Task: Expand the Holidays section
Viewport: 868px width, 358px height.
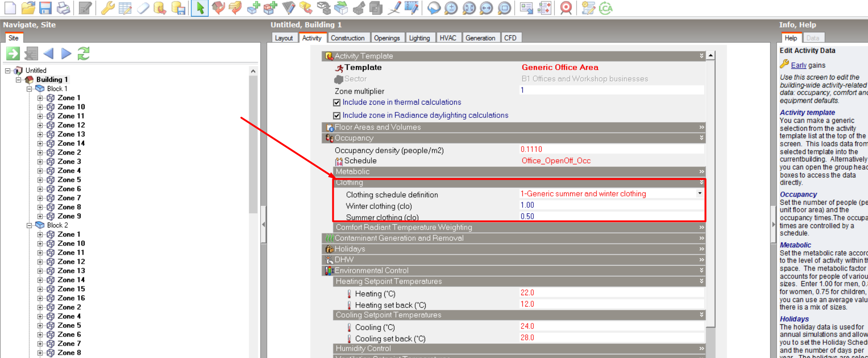Action: (513, 249)
